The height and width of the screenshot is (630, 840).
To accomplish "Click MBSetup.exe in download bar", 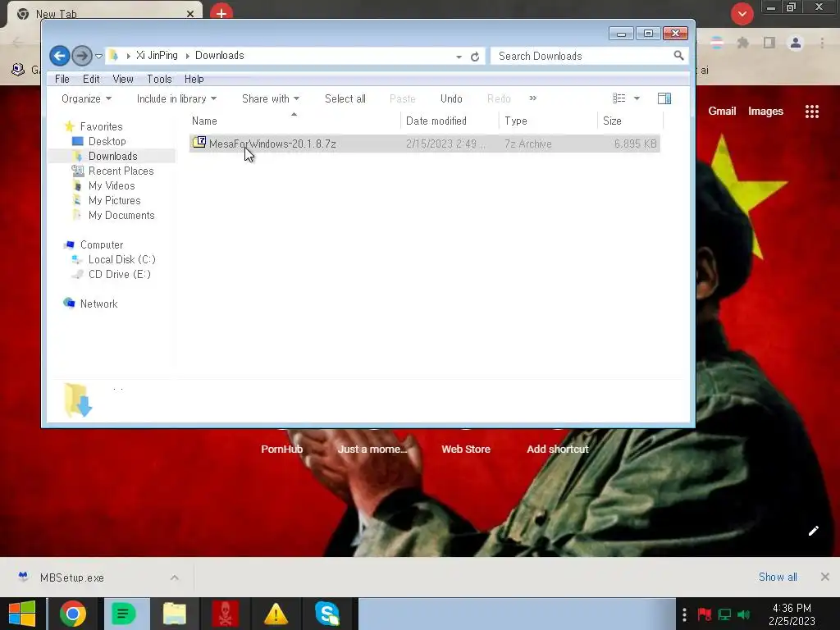I will tap(72, 577).
